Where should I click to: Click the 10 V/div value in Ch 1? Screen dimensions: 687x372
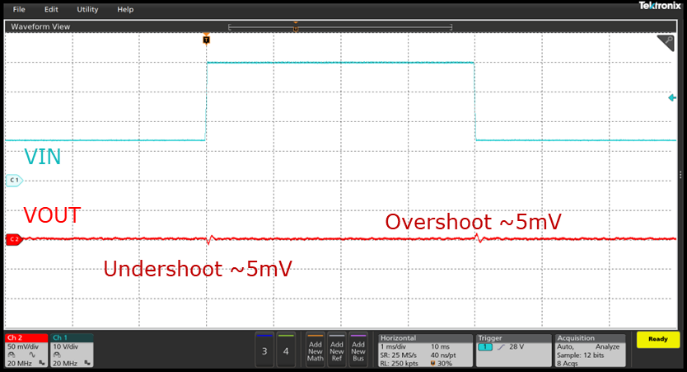pyautogui.click(x=66, y=347)
